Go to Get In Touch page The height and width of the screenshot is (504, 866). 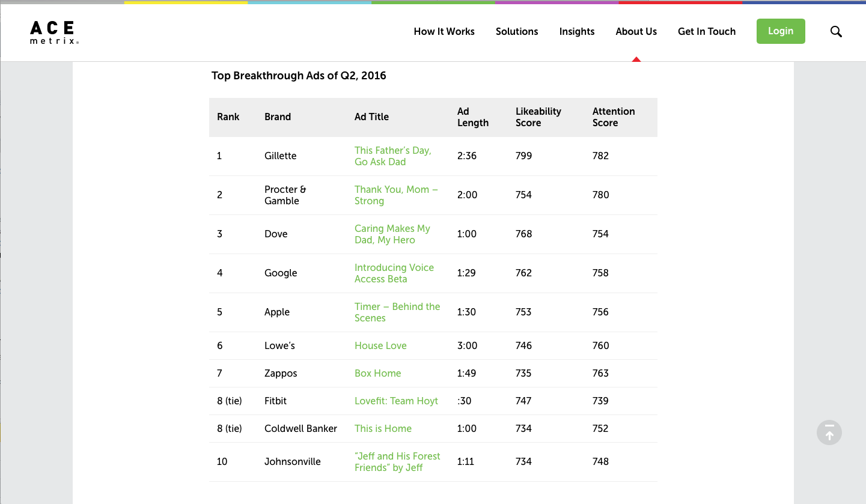point(707,32)
